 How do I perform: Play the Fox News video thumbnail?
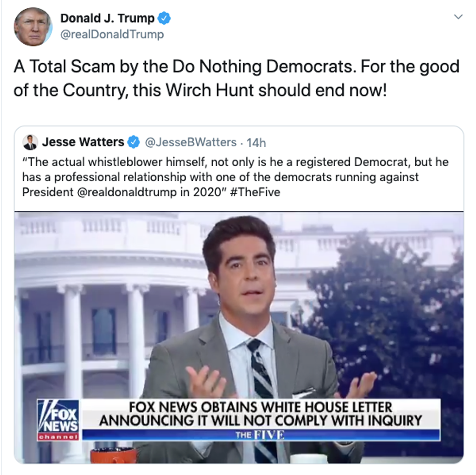(x=239, y=338)
